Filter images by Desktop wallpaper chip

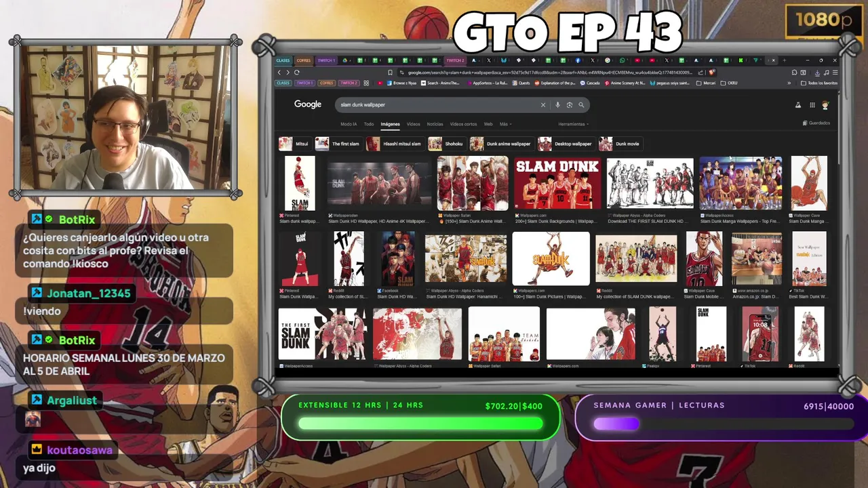[566, 144]
